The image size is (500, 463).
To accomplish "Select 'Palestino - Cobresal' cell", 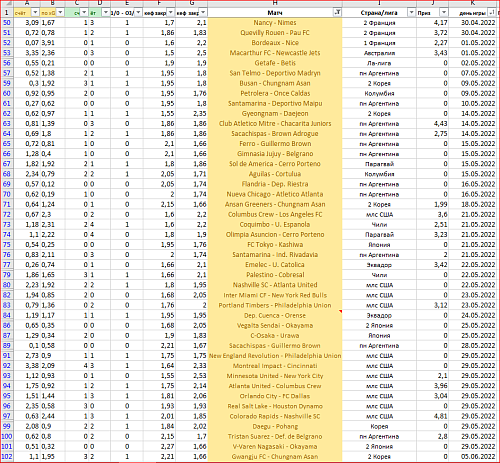I will [275, 275].
